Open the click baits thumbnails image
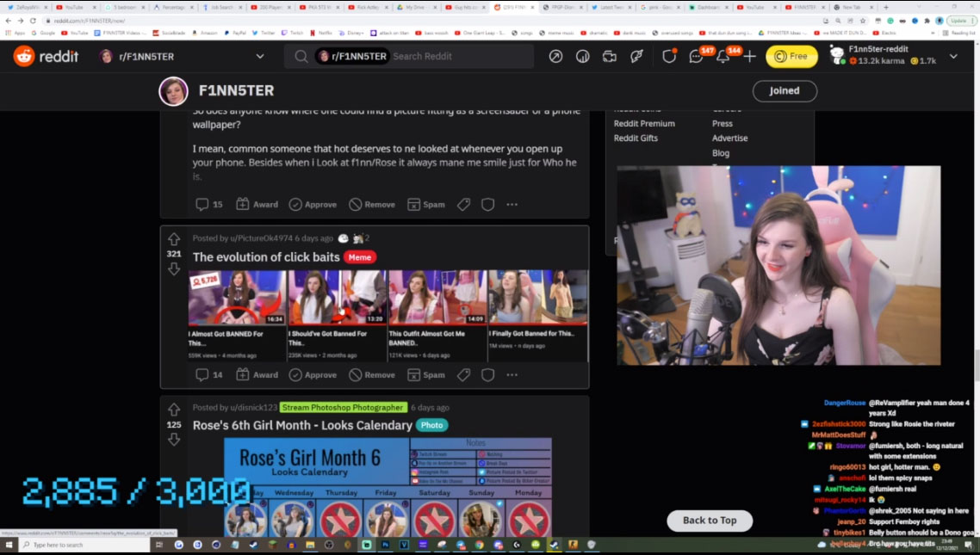Screen dimensions: 980x555 pyautogui.click(x=388, y=315)
